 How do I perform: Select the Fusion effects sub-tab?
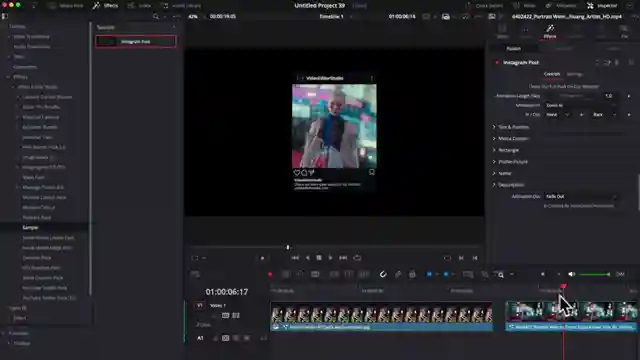513,49
